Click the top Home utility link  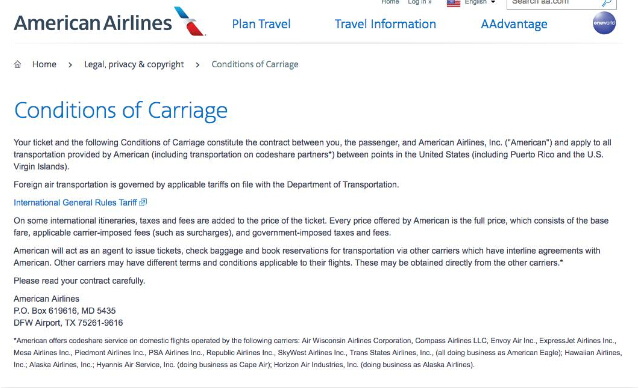pyautogui.click(x=390, y=2)
